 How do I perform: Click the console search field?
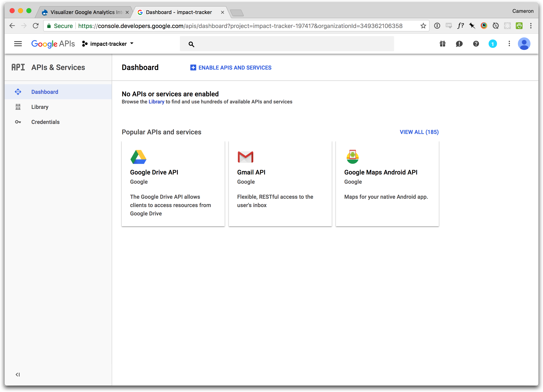coord(287,44)
